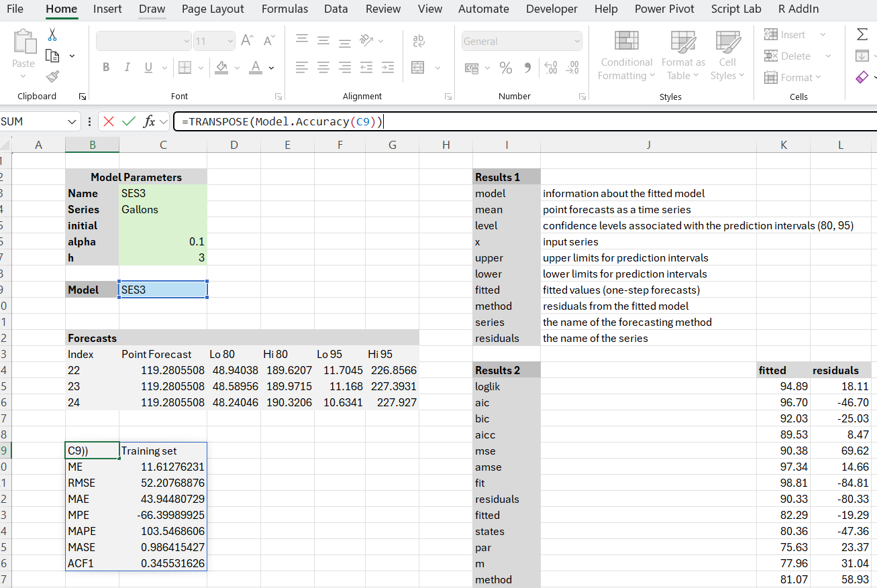Open the Font name combo box
Viewport: 877px width, 588px height.
point(144,41)
